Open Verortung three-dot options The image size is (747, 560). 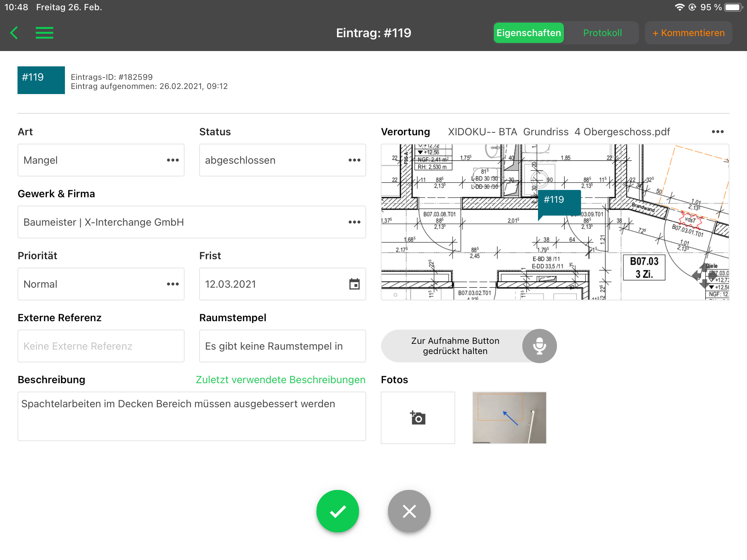pyautogui.click(x=717, y=132)
